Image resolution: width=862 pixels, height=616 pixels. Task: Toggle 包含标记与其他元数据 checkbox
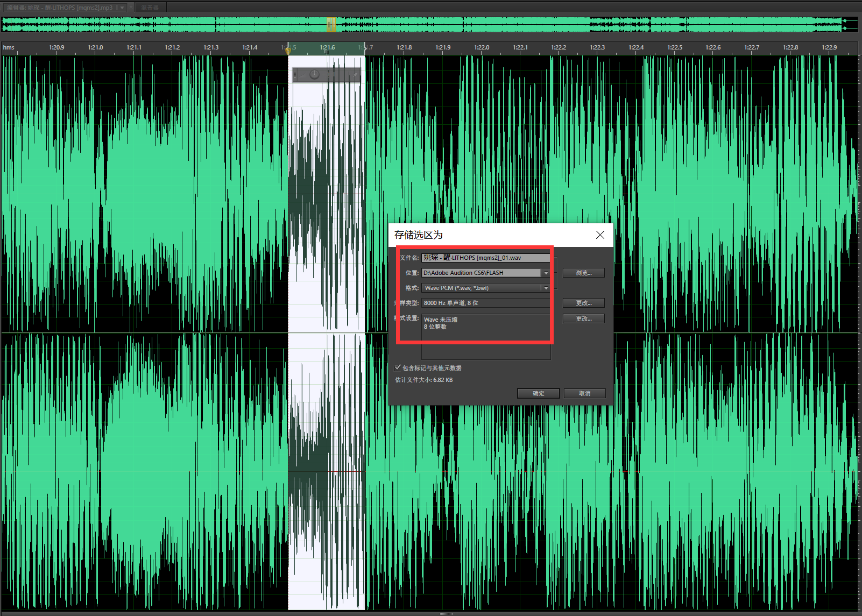[x=398, y=368]
